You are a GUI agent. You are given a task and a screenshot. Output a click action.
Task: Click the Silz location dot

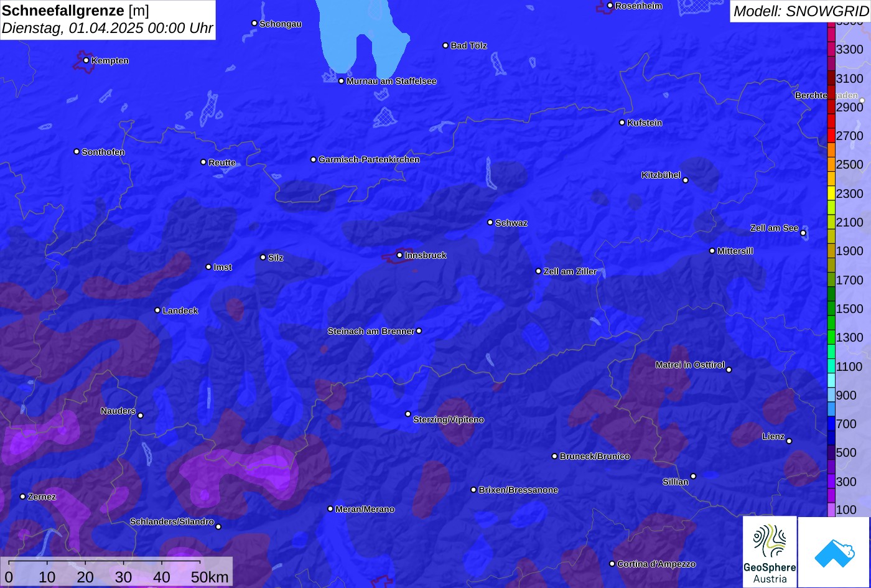(263, 257)
